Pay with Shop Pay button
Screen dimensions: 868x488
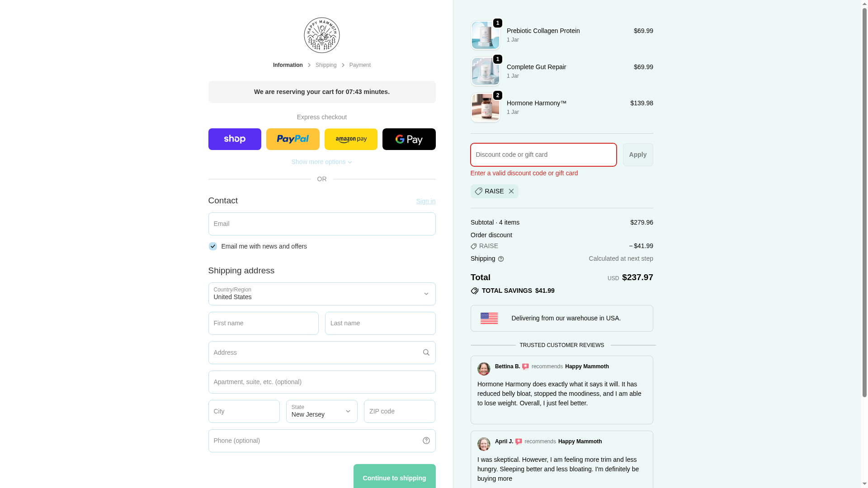click(x=235, y=139)
